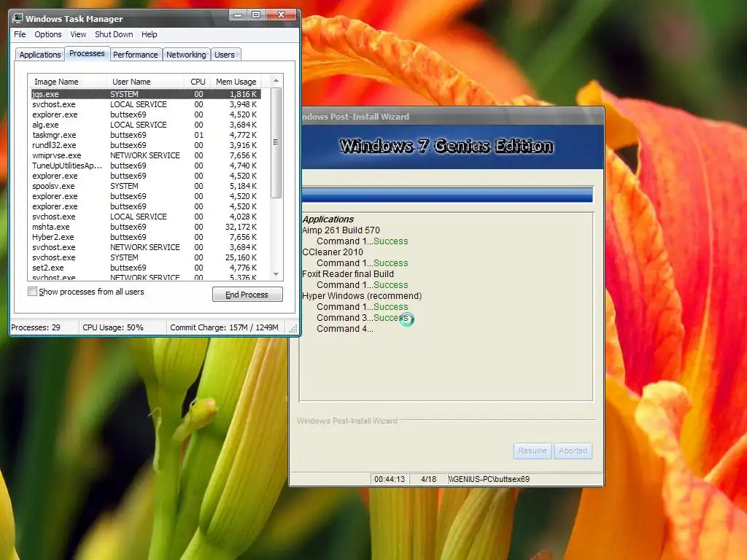Click the Task Manager resize grip

point(293,329)
